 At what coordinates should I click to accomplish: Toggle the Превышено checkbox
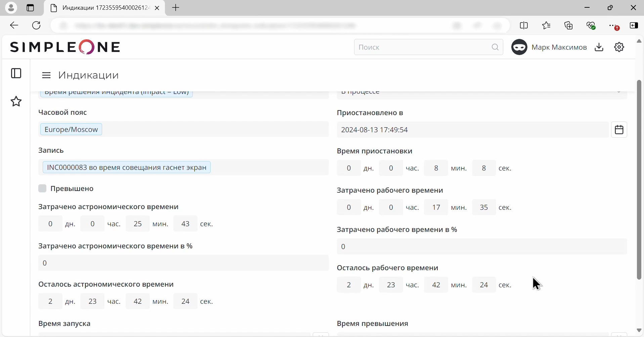[x=42, y=189]
